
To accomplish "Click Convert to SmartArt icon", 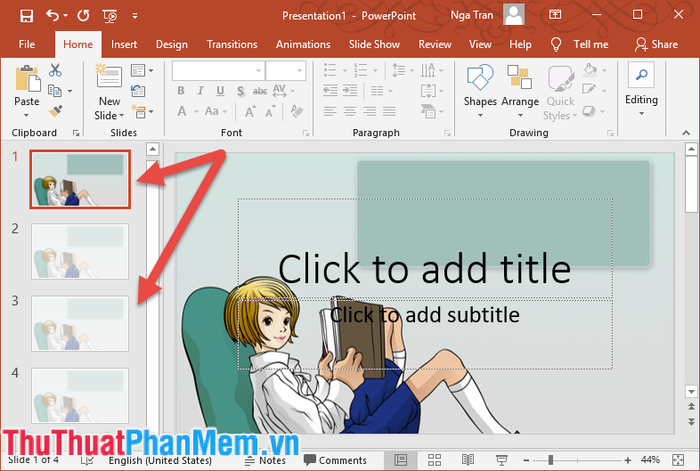I will 428,111.
